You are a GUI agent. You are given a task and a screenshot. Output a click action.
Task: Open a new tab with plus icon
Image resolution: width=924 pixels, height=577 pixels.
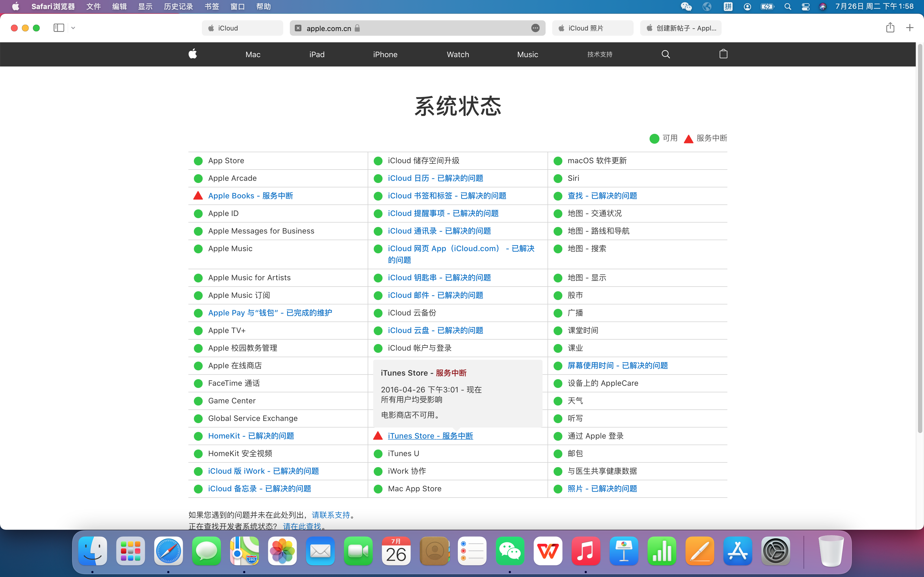click(910, 28)
